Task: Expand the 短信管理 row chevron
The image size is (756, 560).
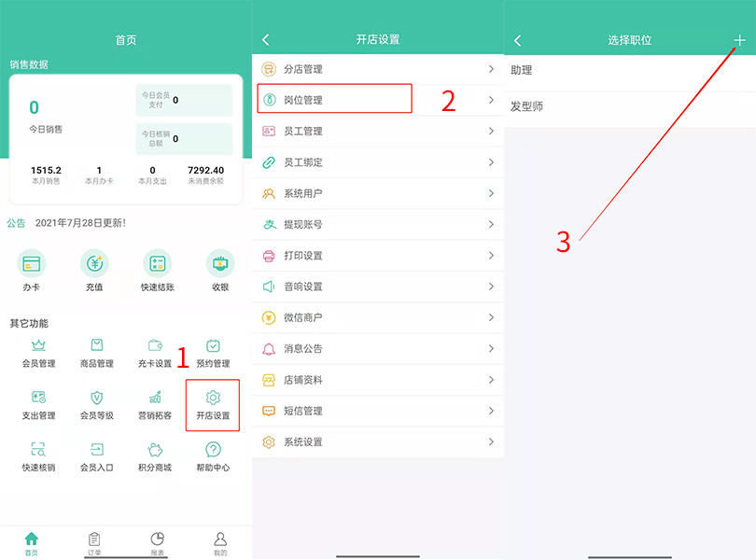Action: [x=491, y=411]
